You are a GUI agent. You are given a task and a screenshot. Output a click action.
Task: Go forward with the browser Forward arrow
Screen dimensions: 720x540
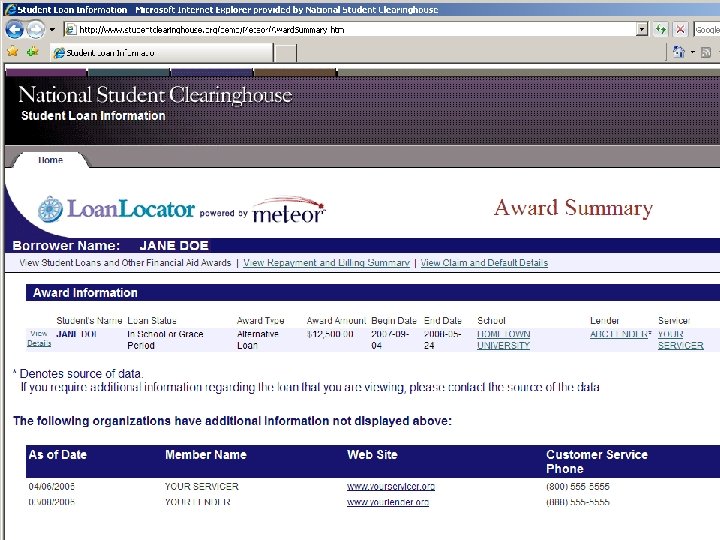(x=36, y=30)
